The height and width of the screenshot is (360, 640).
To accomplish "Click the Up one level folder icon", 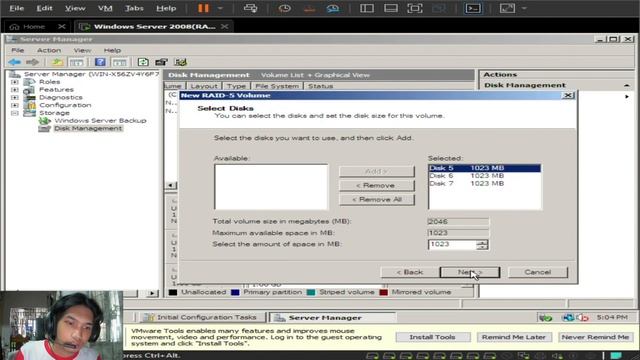I will point(57,62).
